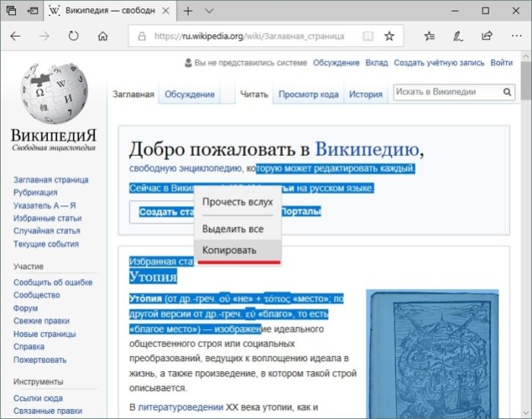
Task: Share this page icon
Action: (x=487, y=35)
